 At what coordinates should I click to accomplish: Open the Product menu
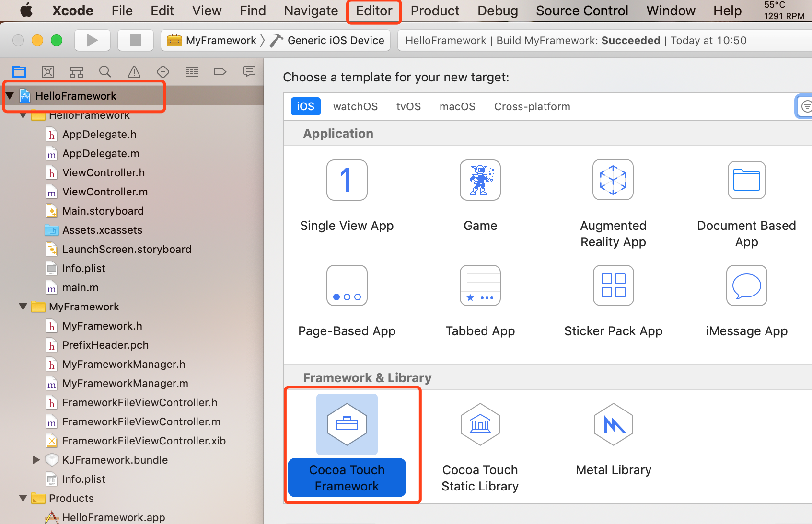coord(435,11)
